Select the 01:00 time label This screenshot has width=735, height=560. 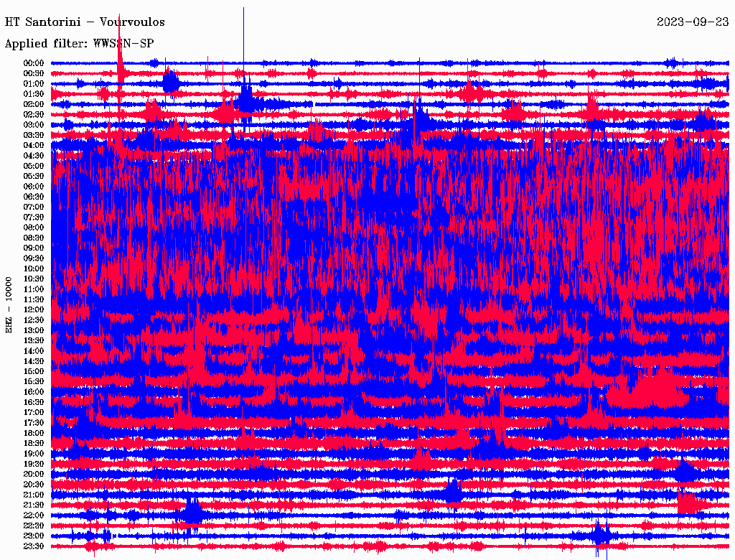(33, 83)
